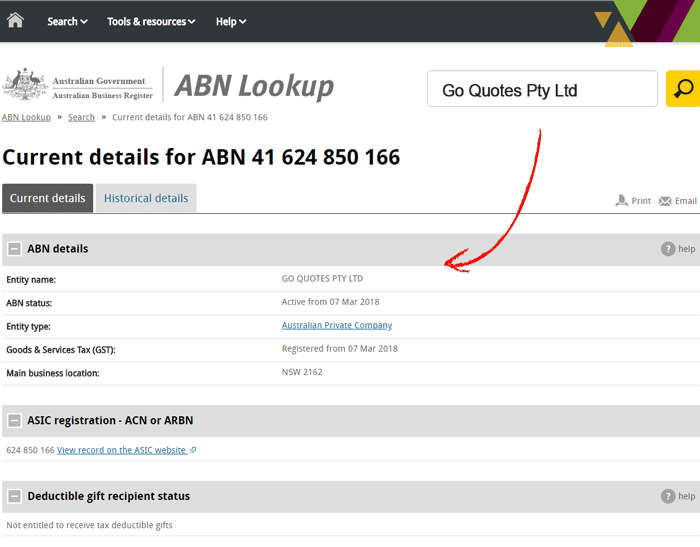700x547 pixels.
Task: Collapse Deductible gift recipient status section
Action: [x=14, y=496]
